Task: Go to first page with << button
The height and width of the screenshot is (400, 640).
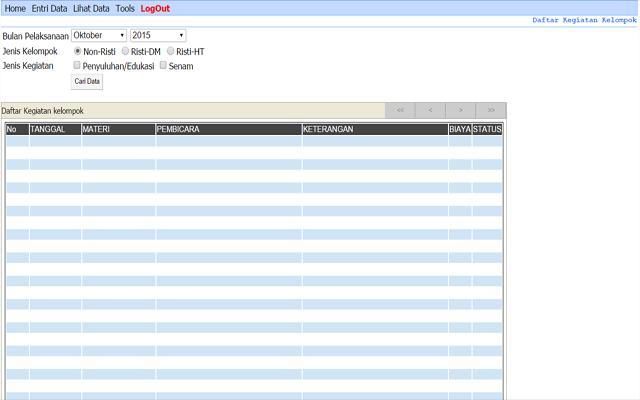Action: 400,110
